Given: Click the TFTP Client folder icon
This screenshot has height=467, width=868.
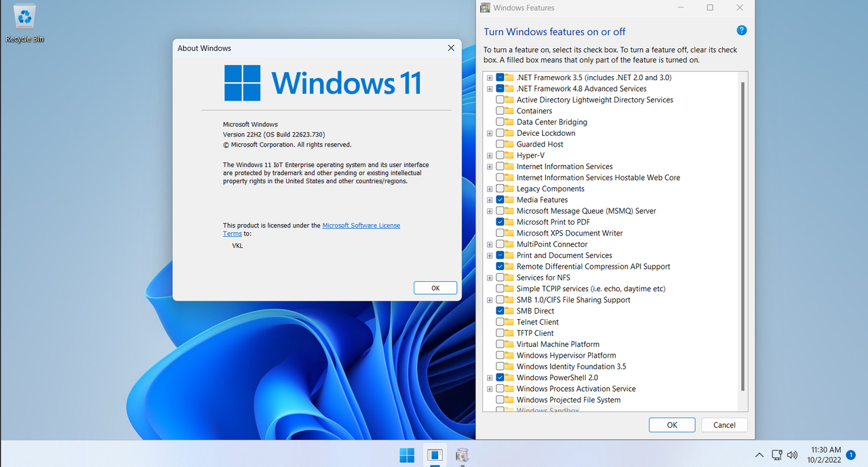Looking at the screenshot, I should pos(509,333).
